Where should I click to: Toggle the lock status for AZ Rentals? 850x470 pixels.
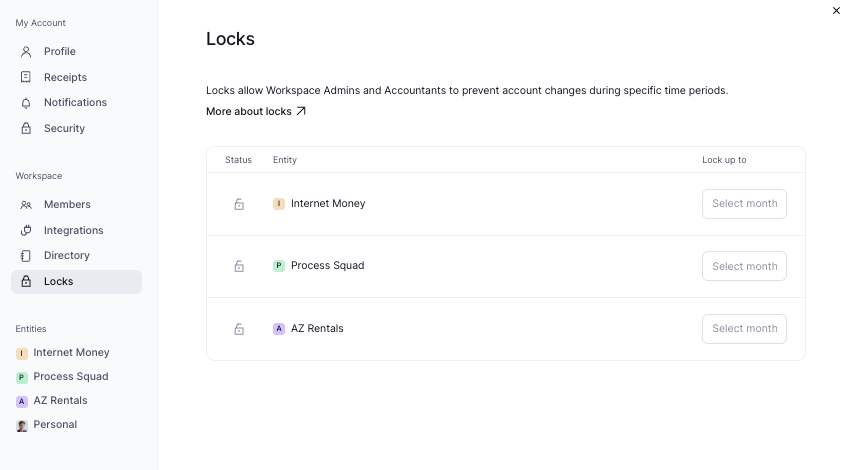[x=239, y=329]
